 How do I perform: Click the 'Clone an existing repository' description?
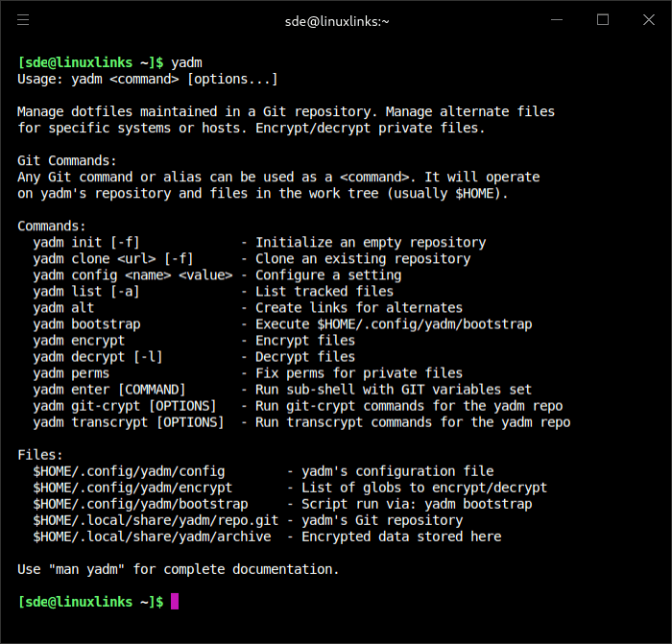363,259
